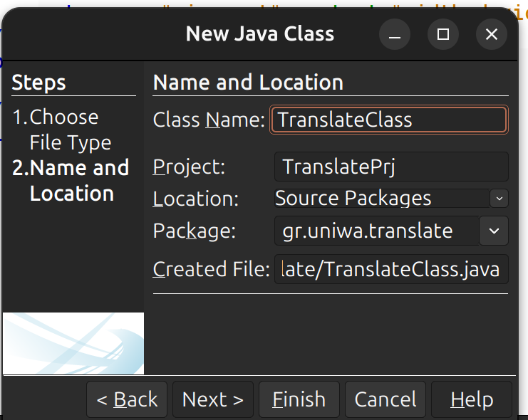Close the New Java Class dialog

click(492, 34)
